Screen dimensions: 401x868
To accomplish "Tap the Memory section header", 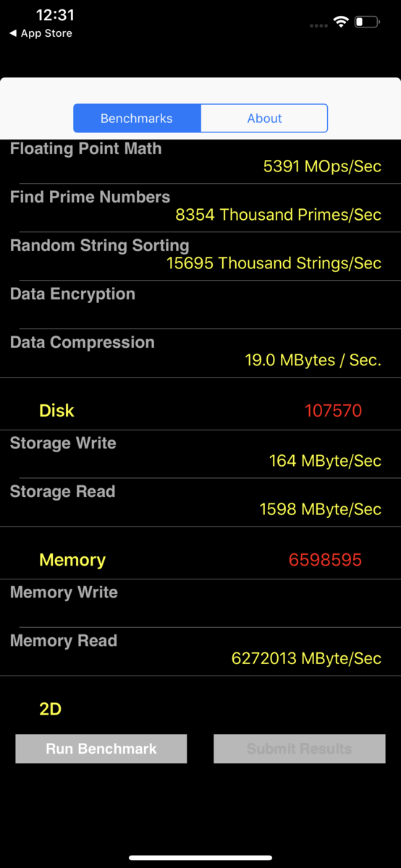I will click(72, 560).
